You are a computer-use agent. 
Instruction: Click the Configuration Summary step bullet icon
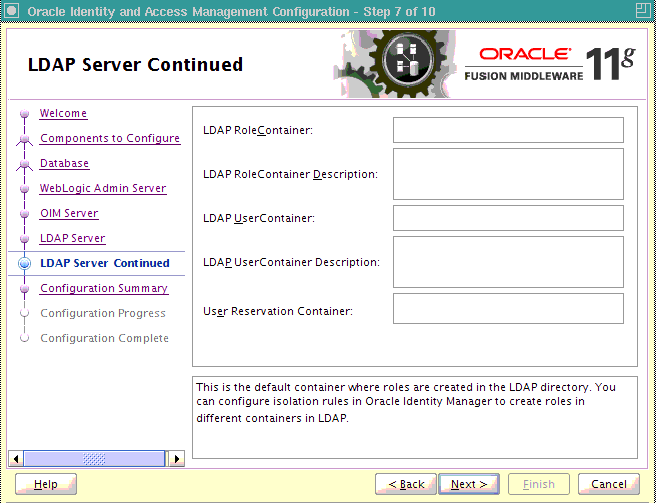click(x=25, y=288)
